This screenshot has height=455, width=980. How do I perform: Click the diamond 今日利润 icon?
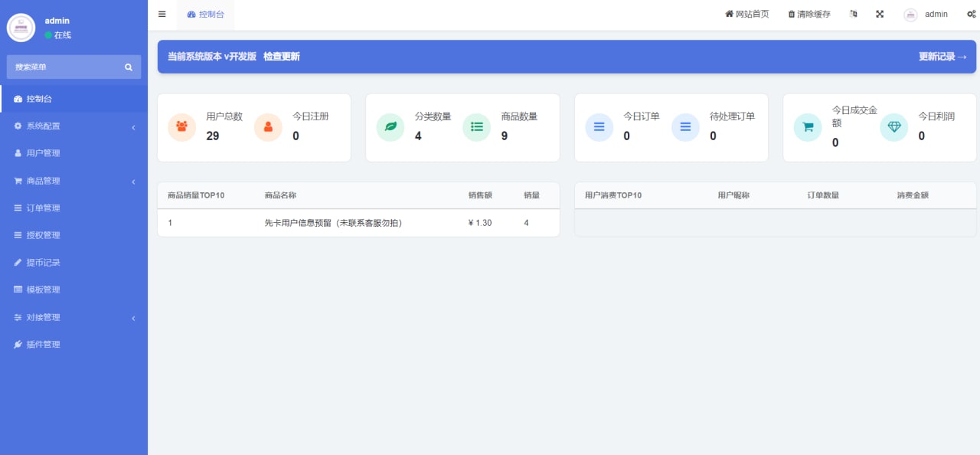coord(893,127)
